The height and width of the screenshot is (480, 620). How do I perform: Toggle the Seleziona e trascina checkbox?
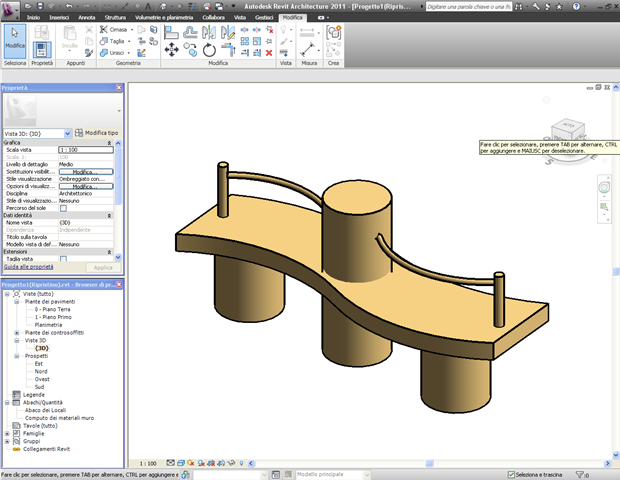(509, 474)
